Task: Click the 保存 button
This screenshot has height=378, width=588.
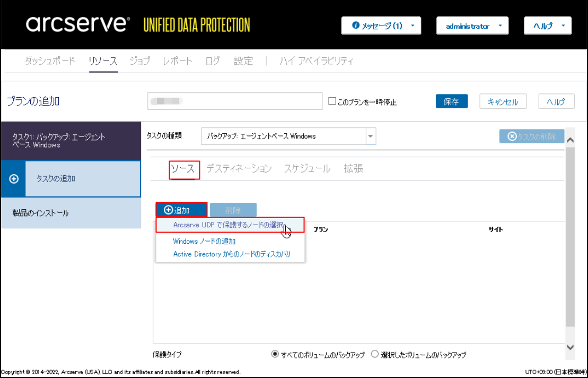Action: (x=452, y=101)
